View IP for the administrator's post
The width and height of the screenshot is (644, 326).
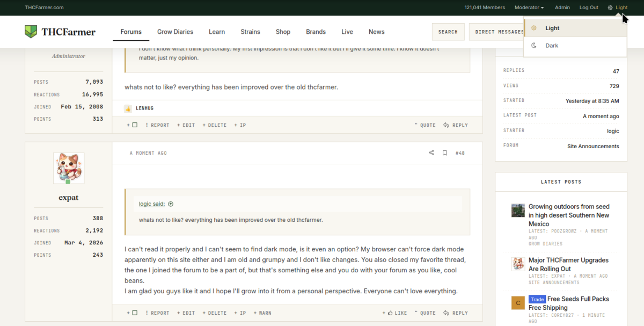click(x=240, y=125)
